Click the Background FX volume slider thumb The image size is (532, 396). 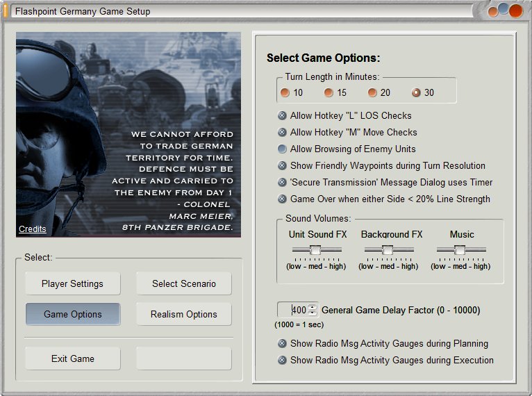tap(388, 250)
